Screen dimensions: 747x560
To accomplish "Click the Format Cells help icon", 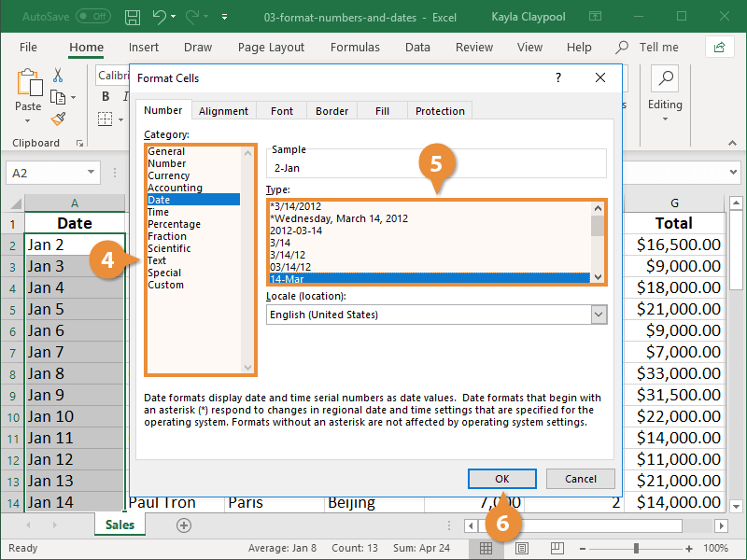I will click(558, 77).
